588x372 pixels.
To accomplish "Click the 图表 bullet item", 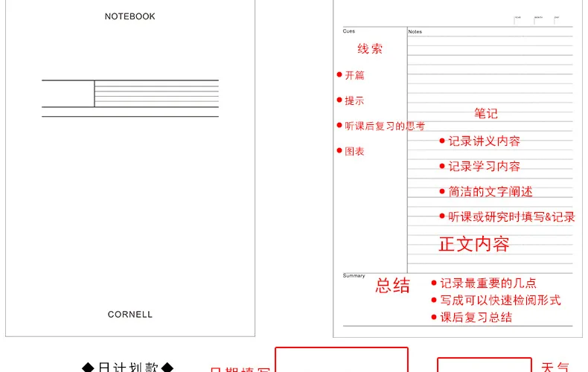I will (351, 151).
